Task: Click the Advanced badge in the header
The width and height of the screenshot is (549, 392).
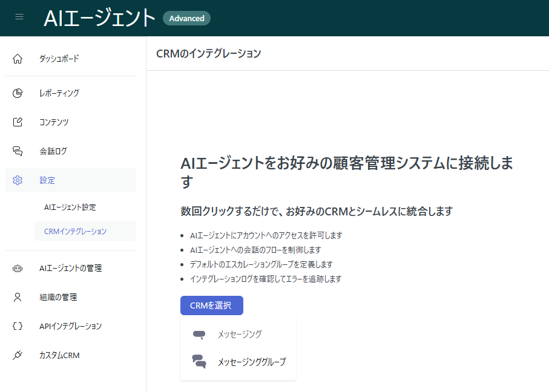Action: coord(186,18)
